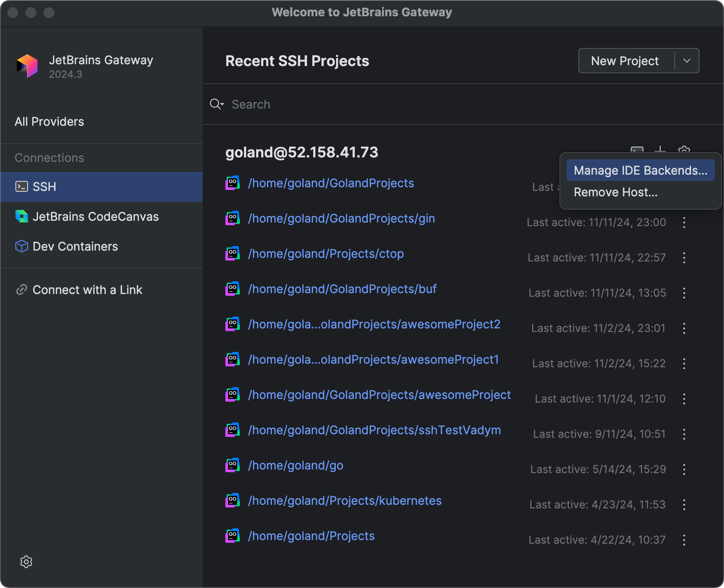Click the GoLand icon beside GolandProjects/gin
Screen dimensions: 724x588
tap(232, 218)
